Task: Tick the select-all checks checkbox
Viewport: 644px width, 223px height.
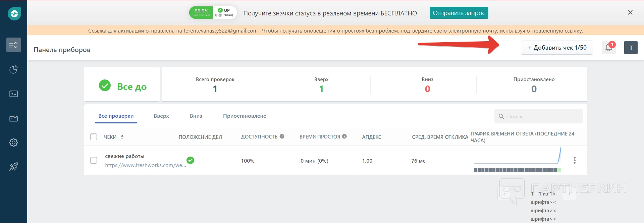Action: click(x=94, y=137)
